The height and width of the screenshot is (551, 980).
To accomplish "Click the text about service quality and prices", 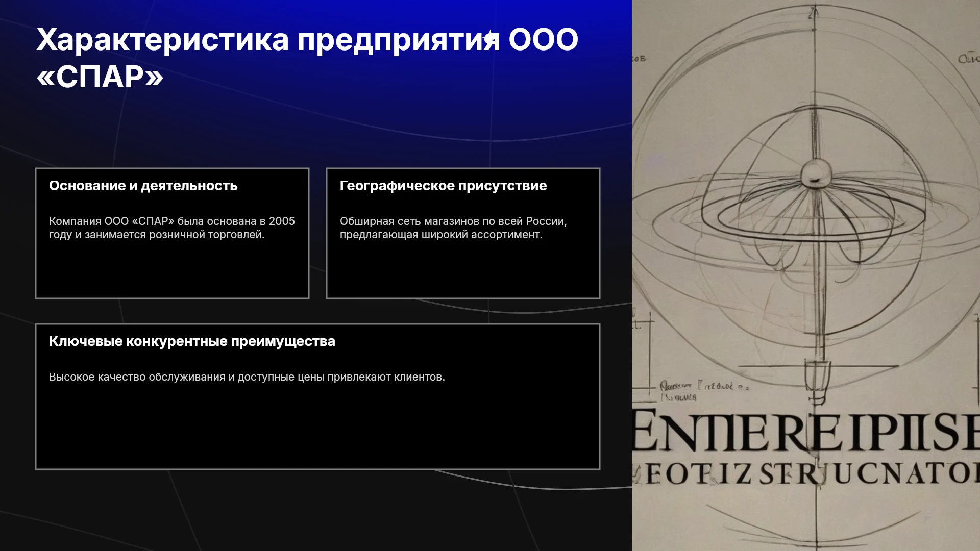I will 247,377.
